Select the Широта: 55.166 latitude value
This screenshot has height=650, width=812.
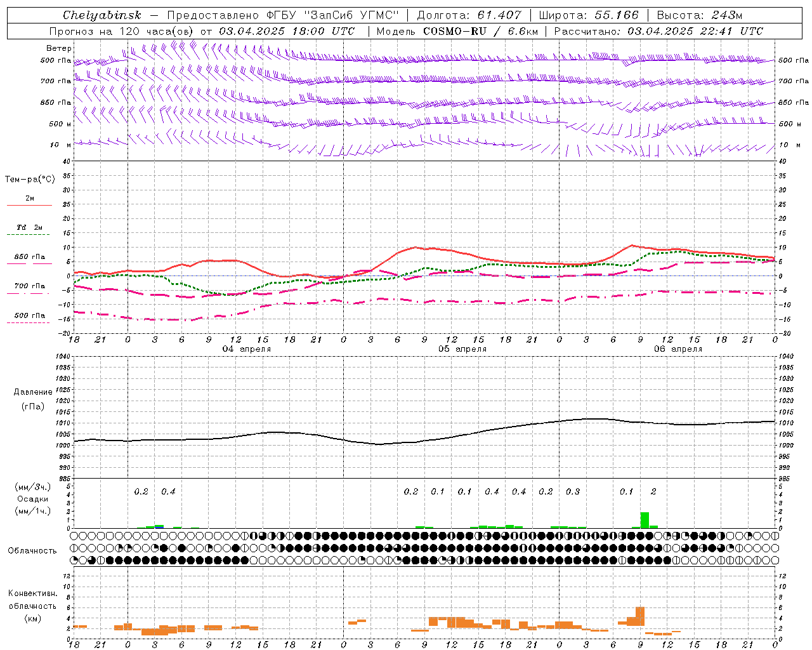[x=589, y=15]
